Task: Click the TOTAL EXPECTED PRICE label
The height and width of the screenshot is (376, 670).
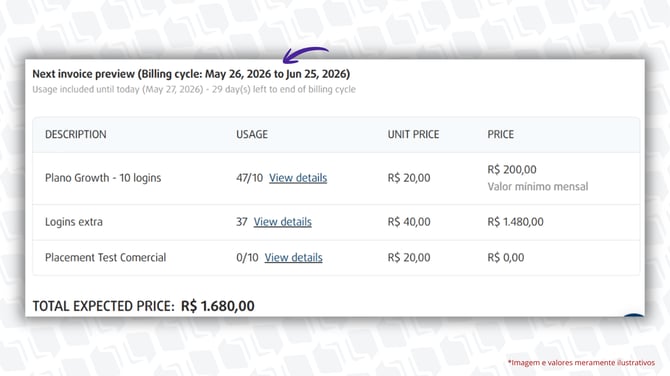Action: click(x=104, y=306)
